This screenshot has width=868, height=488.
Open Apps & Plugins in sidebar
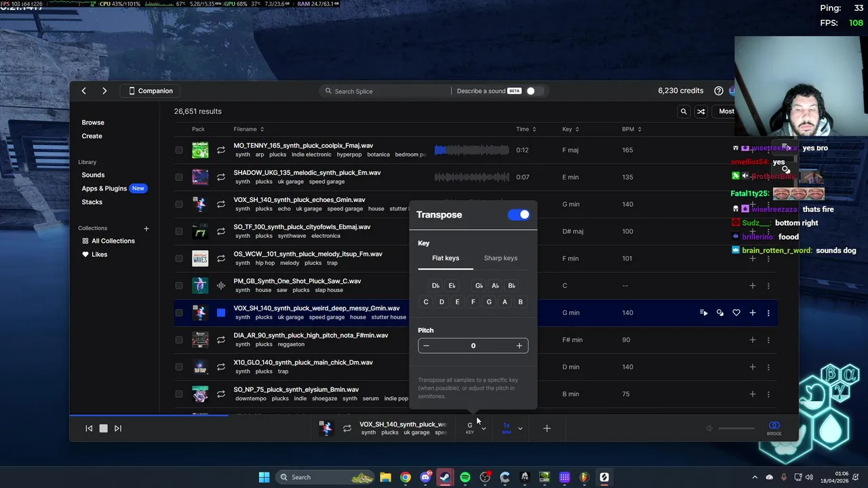click(x=104, y=188)
